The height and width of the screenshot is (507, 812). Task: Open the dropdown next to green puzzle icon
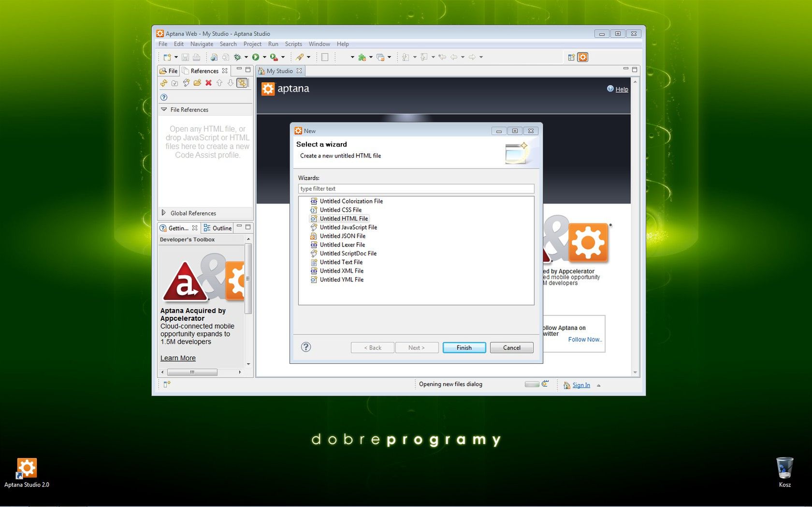pyautogui.click(x=371, y=57)
